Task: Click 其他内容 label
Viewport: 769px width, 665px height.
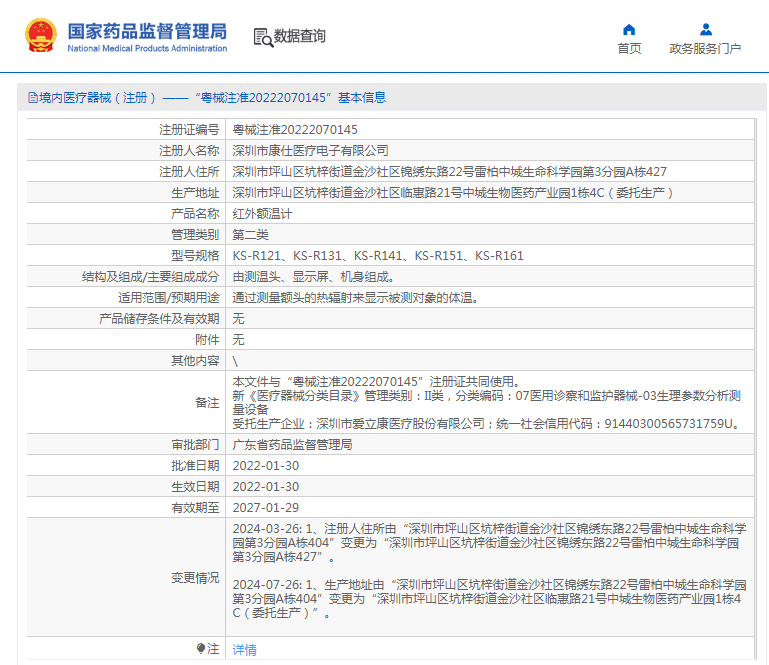Action: (195, 361)
